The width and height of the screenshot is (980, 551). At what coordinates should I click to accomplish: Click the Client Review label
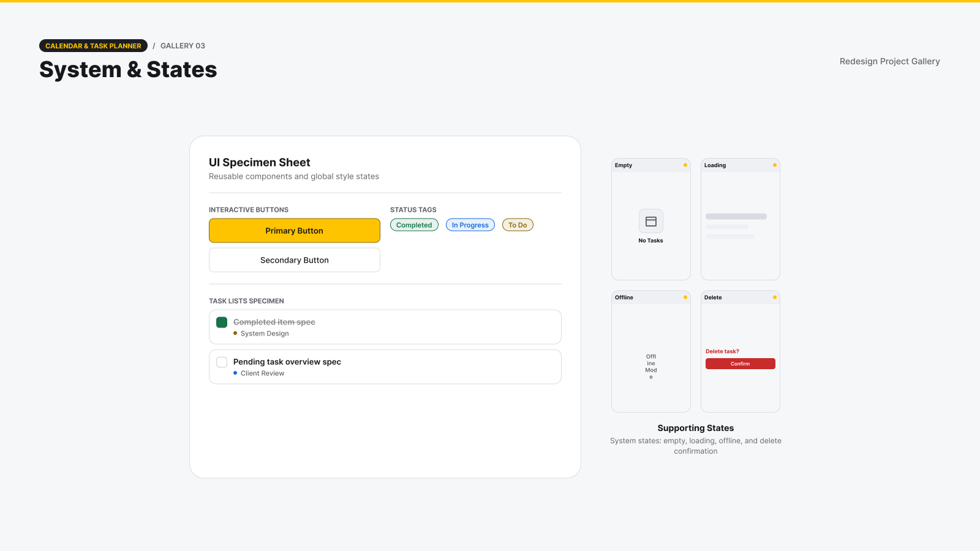click(262, 373)
